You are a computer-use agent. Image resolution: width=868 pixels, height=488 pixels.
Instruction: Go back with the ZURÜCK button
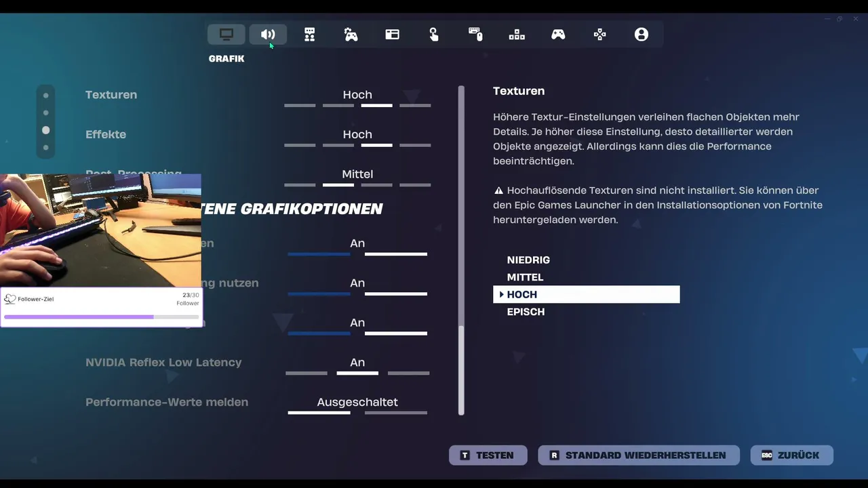791,455
